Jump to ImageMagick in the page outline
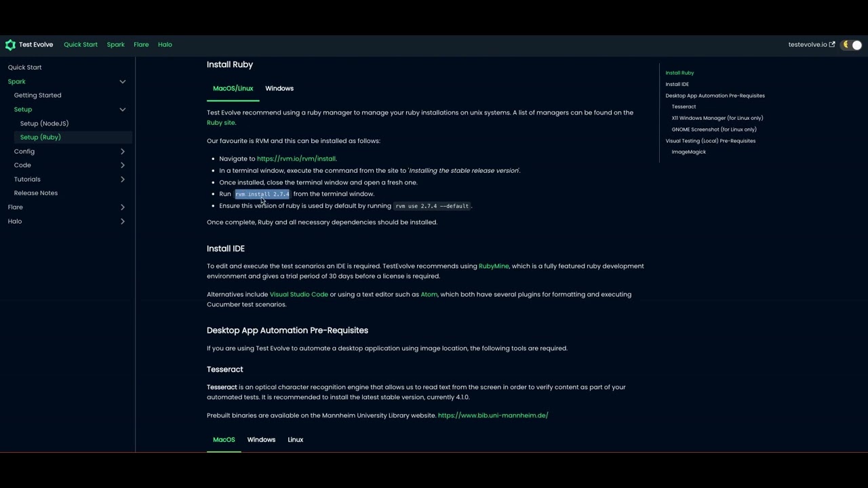The image size is (868, 488). point(688,152)
